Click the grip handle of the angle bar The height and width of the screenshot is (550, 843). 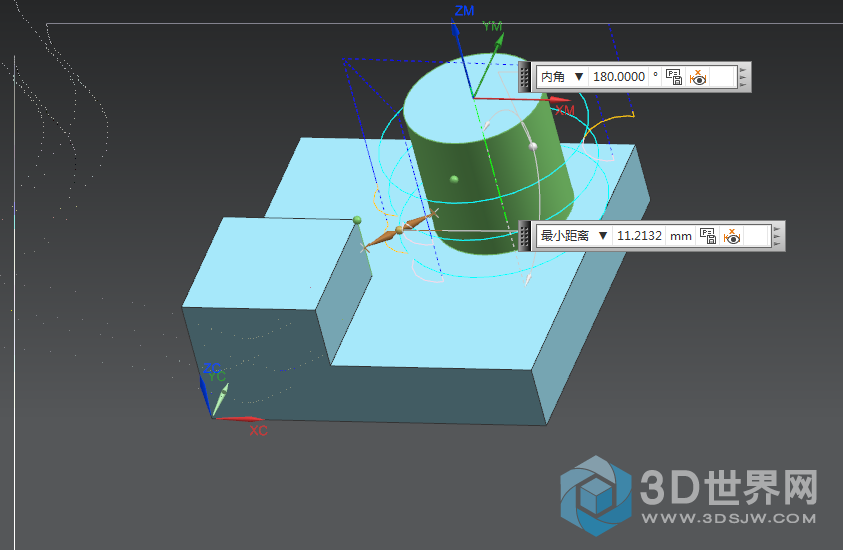[x=524, y=77]
